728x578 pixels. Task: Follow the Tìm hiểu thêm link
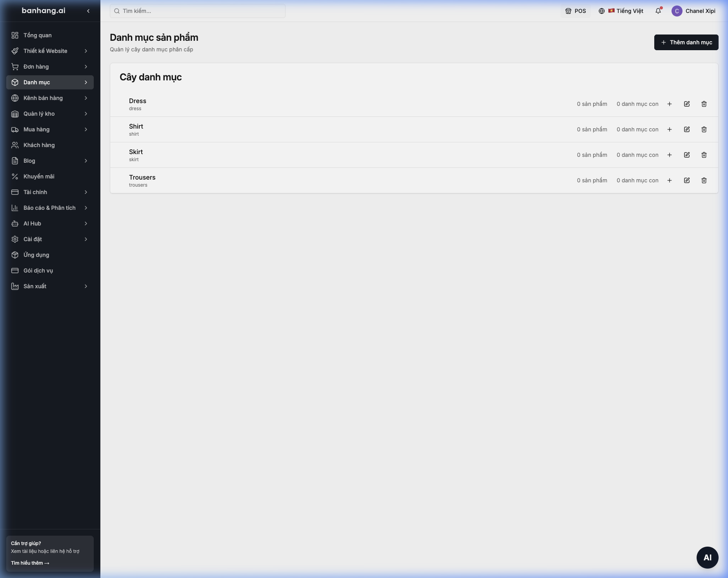[30, 563]
